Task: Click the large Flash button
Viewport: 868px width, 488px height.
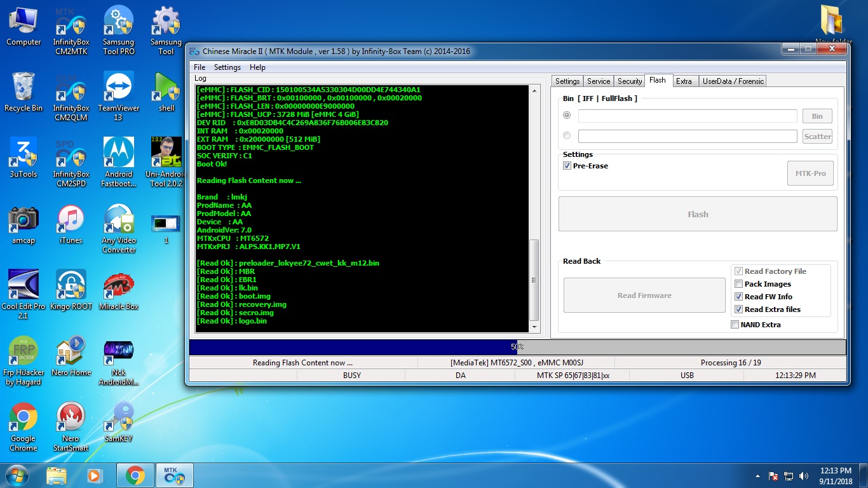Action: pos(698,214)
